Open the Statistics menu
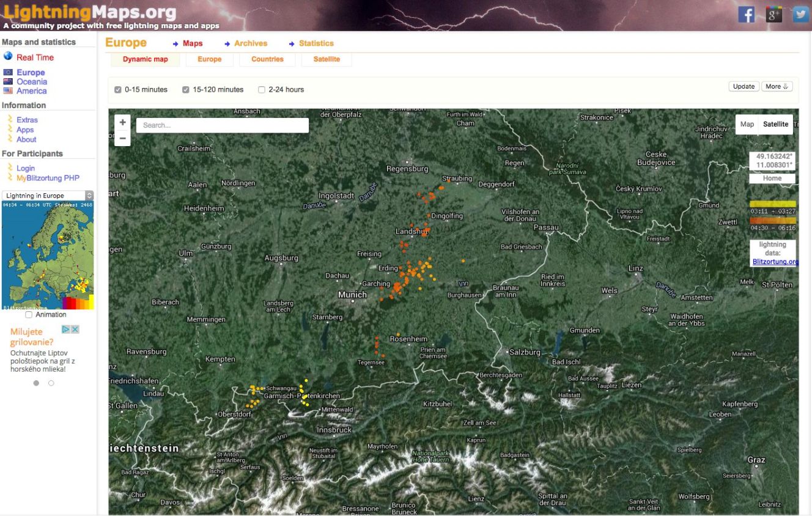 click(x=316, y=43)
